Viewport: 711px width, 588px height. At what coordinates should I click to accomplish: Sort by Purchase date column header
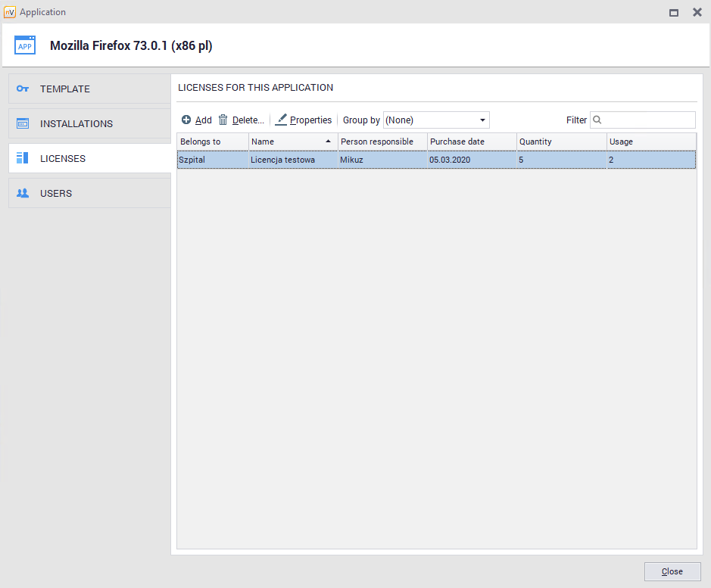(x=471, y=142)
